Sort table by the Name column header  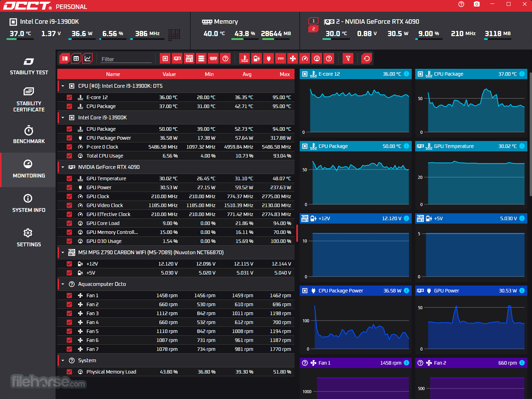pos(113,74)
